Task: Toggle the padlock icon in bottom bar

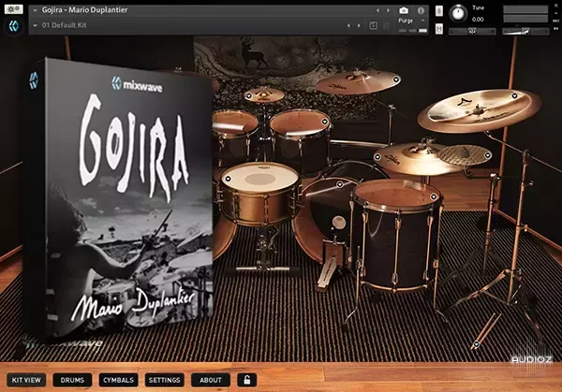Action: click(x=247, y=380)
